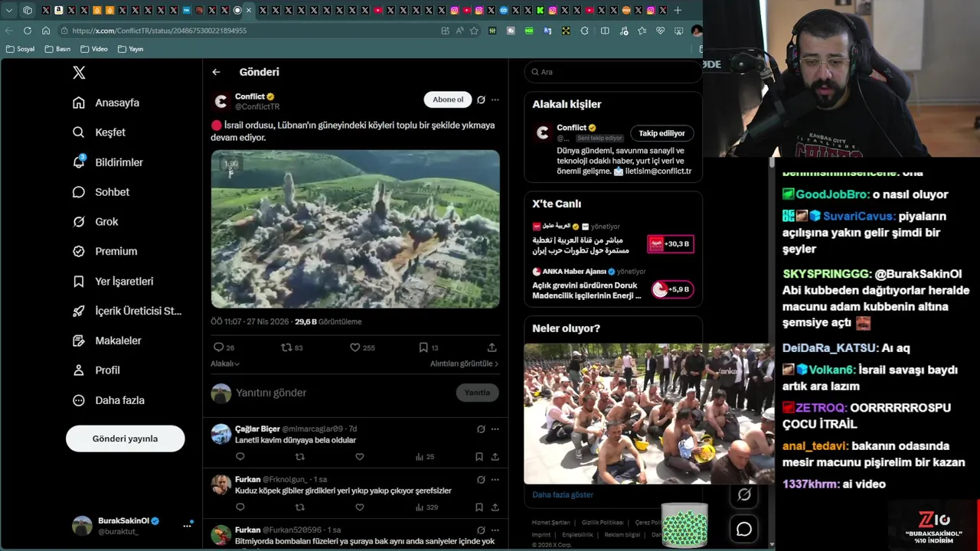Viewport: 980px width, 551px height.
Task: Share the main post
Action: coord(492,347)
